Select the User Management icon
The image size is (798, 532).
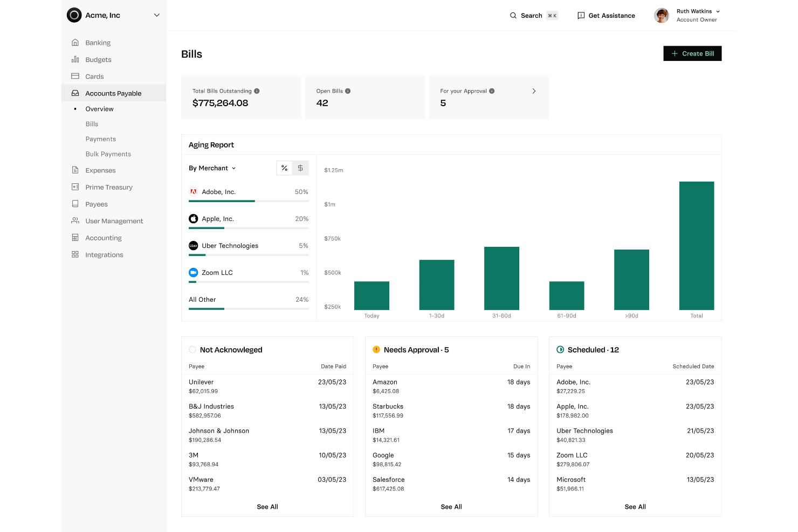click(x=75, y=220)
